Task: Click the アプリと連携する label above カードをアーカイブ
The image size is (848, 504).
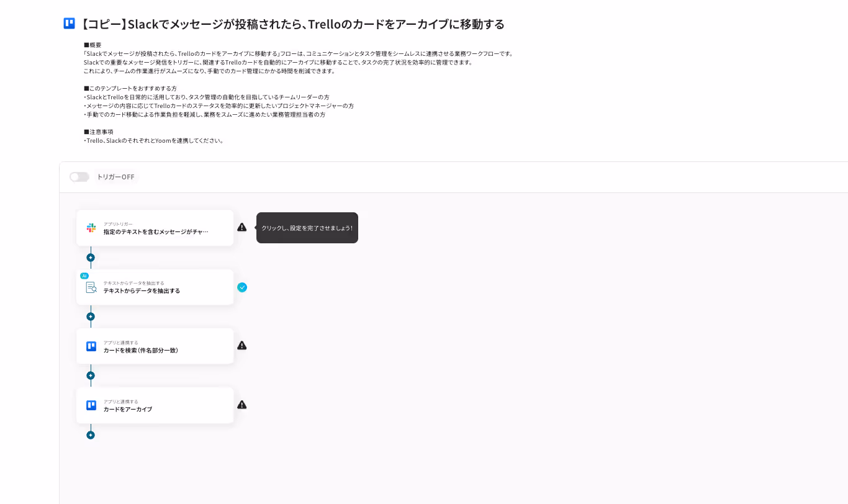Action: point(121,402)
